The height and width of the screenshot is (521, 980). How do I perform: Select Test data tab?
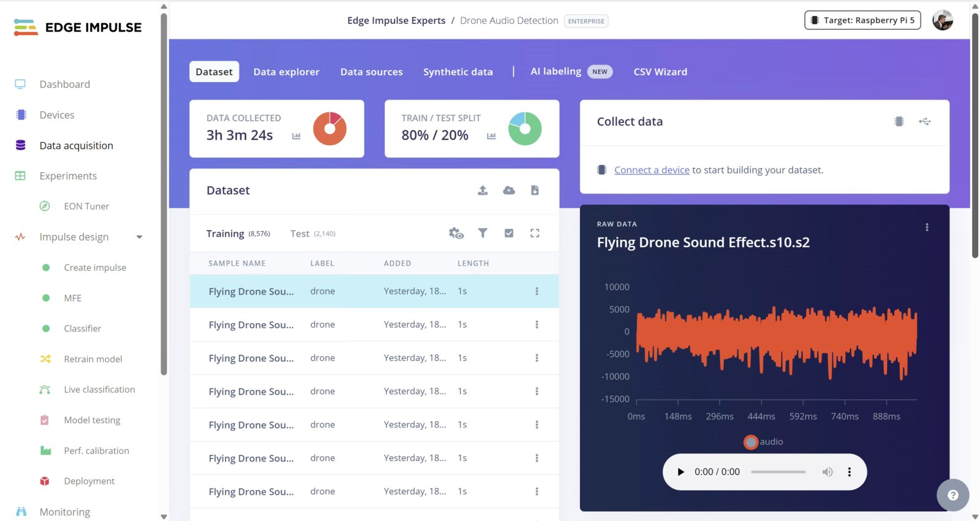coord(313,233)
